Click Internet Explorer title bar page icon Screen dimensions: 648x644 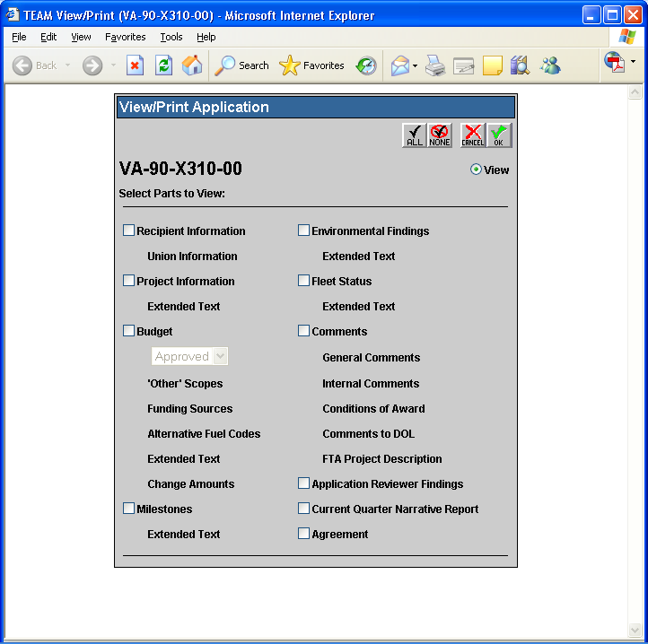[x=13, y=15]
